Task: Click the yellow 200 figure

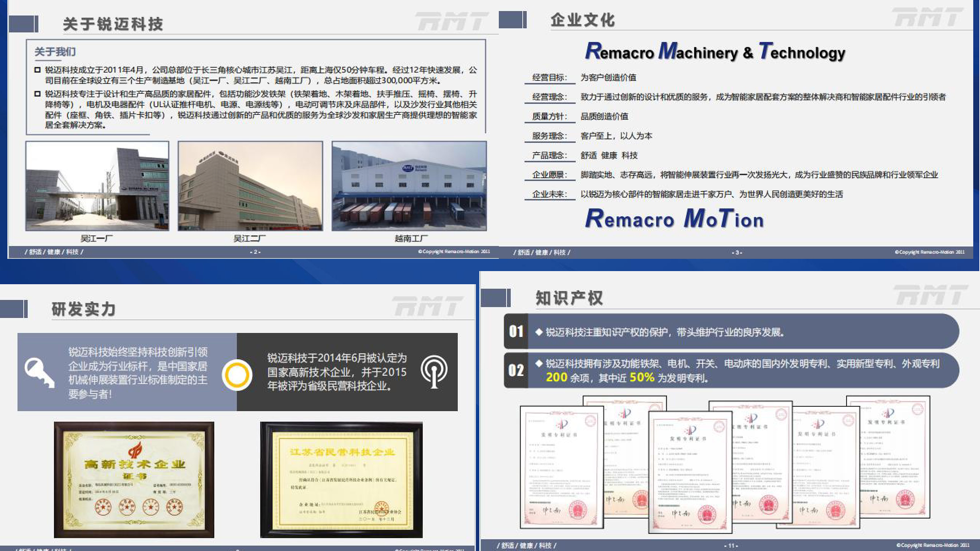Action: click(x=557, y=377)
